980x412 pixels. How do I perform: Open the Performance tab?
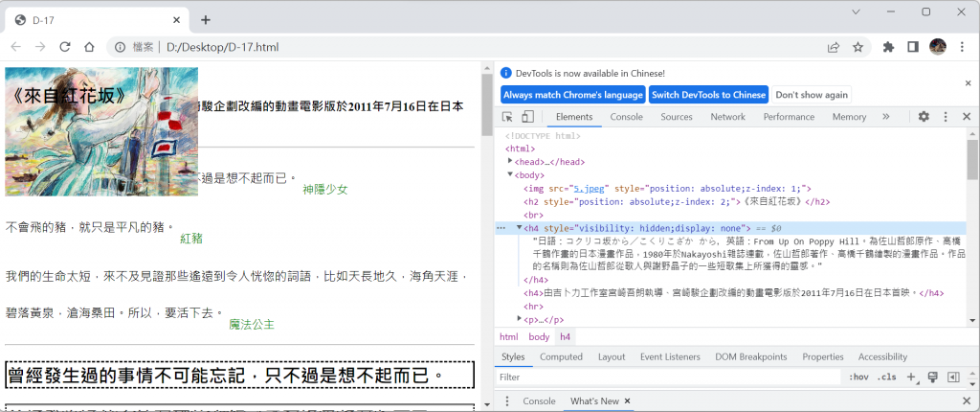point(789,117)
